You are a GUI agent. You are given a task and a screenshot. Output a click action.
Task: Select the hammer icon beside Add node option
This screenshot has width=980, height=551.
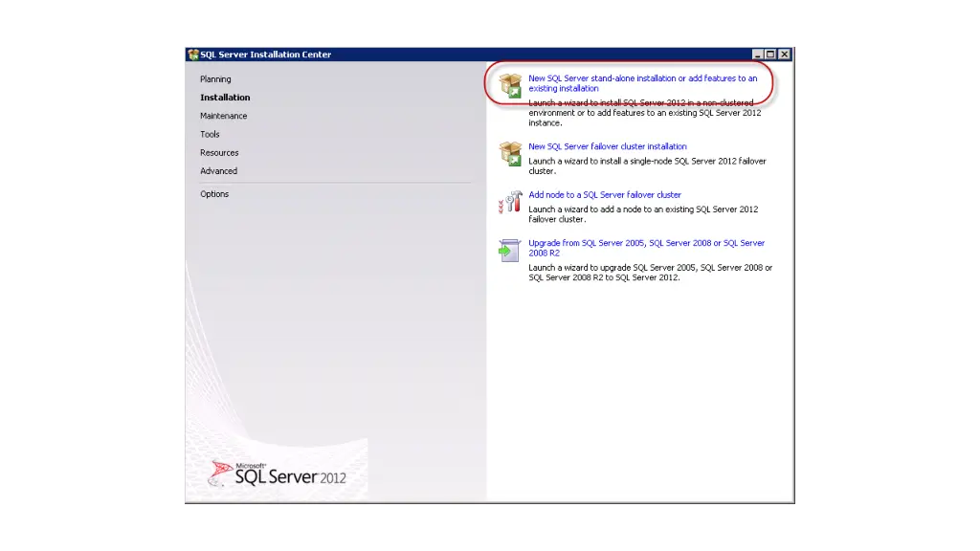(516, 201)
